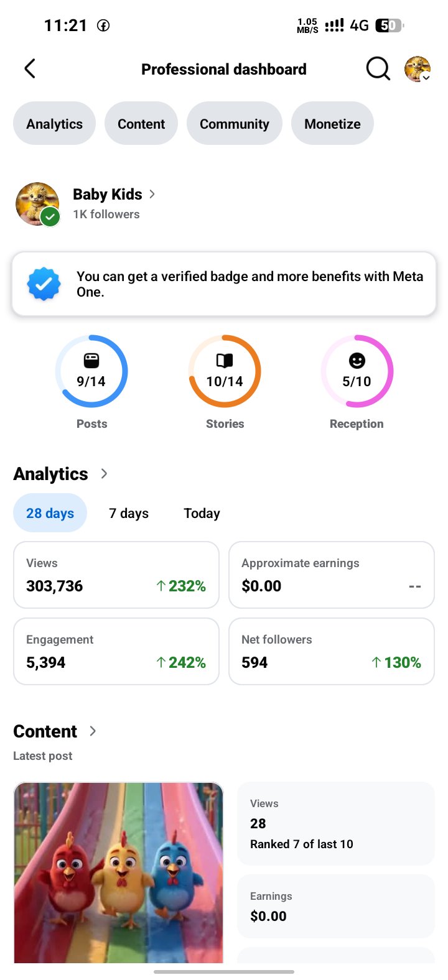Tap the Net followers card
448x980 pixels.
(332, 651)
